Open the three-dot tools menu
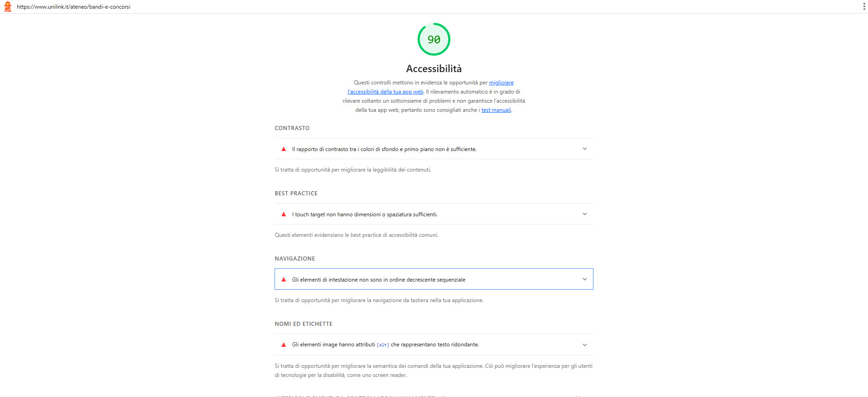Viewport: 868px width, 397px height. tap(863, 6)
